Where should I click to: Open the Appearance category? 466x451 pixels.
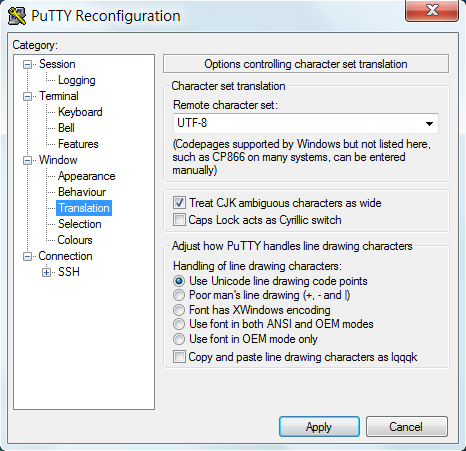point(86,176)
